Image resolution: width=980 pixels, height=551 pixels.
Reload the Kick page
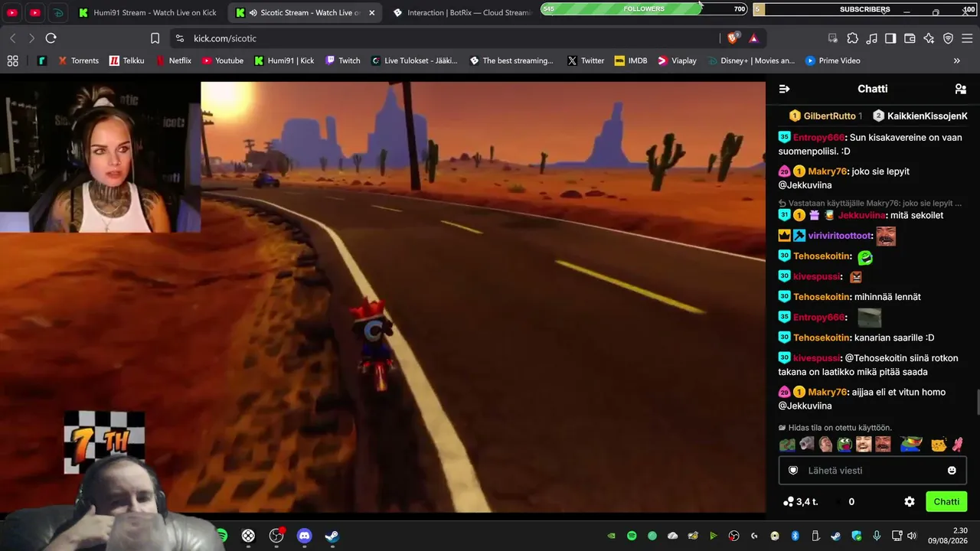point(51,38)
